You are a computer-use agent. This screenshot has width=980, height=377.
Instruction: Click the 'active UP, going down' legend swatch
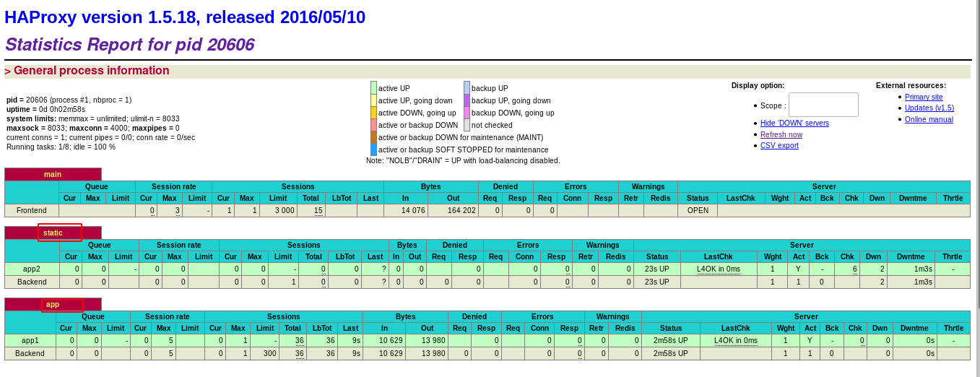tap(373, 100)
